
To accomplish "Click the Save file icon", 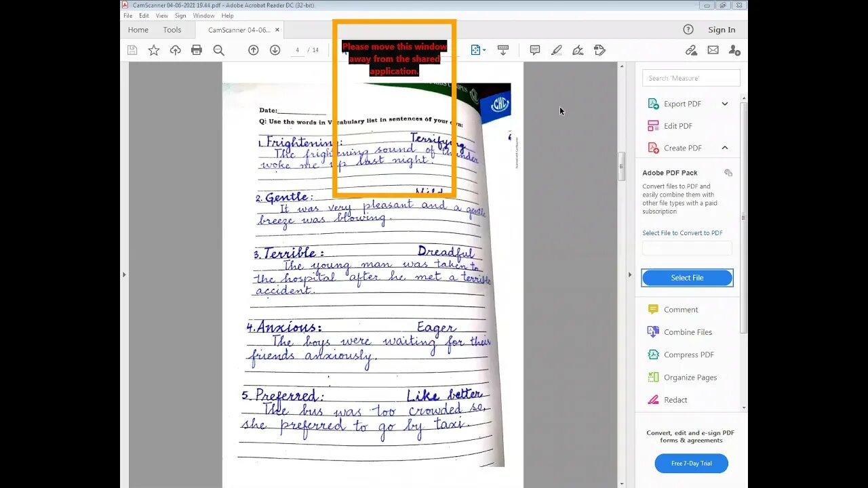I will click(x=132, y=50).
